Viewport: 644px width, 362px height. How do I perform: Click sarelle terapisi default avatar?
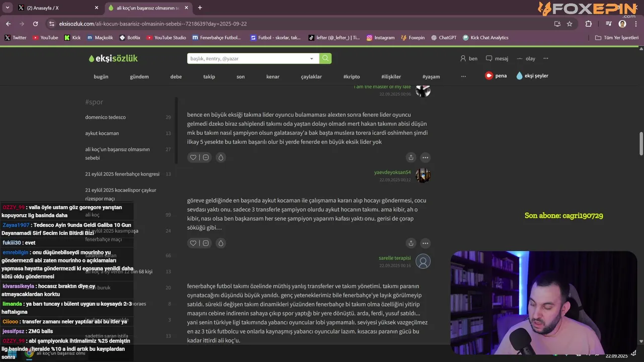point(423,261)
